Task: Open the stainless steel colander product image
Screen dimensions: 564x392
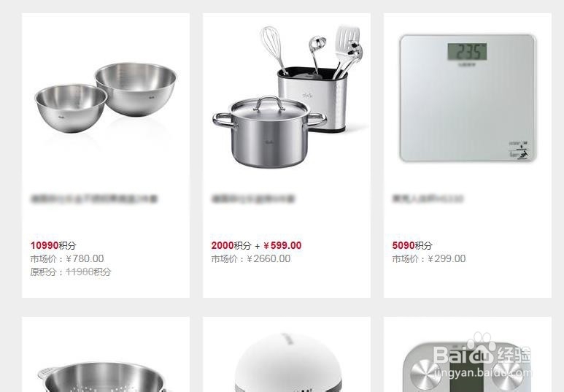Action: pyautogui.click(x=103, y=376)
